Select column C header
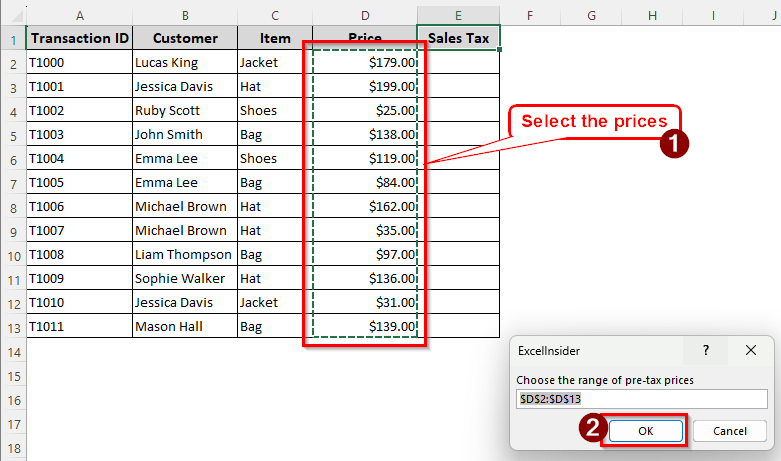This screenshot has width=781, height=461. point(275,16)
